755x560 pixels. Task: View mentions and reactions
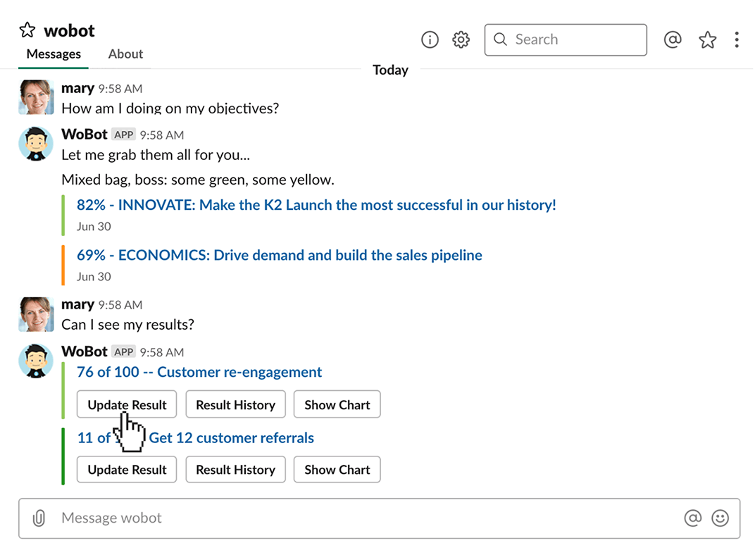coord(673,39)
